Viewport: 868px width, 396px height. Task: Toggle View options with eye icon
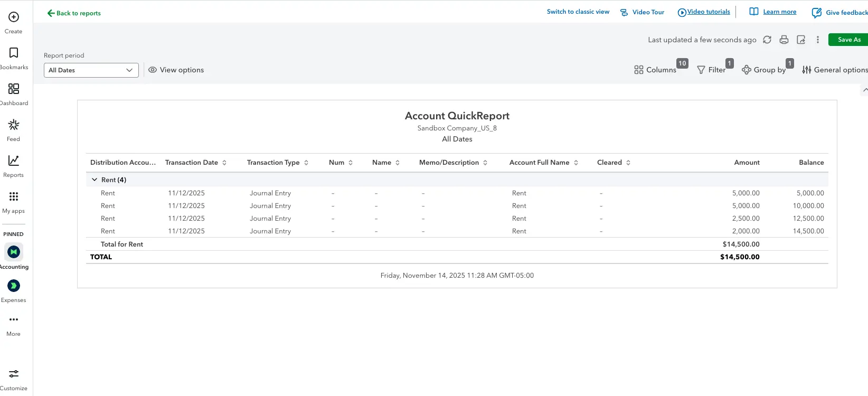(x=176, y=70)
